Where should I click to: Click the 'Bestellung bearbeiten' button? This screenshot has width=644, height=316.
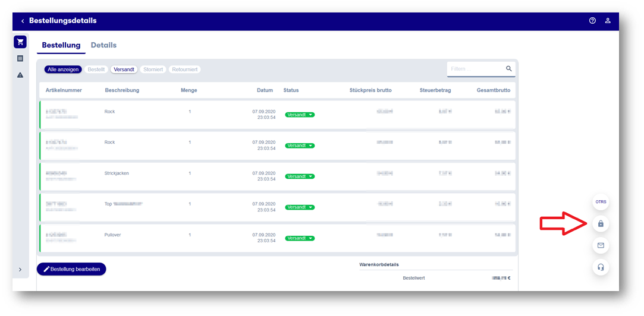(x=71, y=269)
